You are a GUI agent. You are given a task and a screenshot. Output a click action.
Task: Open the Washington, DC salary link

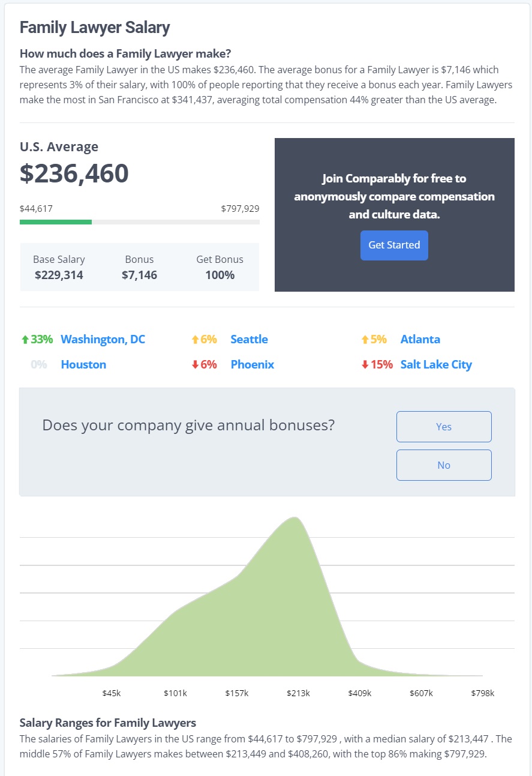(103, 339)
